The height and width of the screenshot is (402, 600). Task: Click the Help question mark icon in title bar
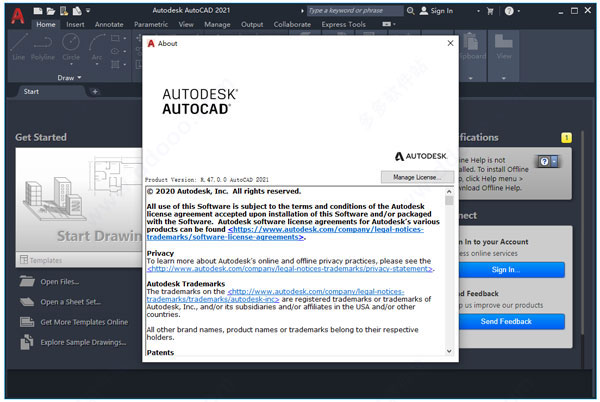tap(509, 11)
